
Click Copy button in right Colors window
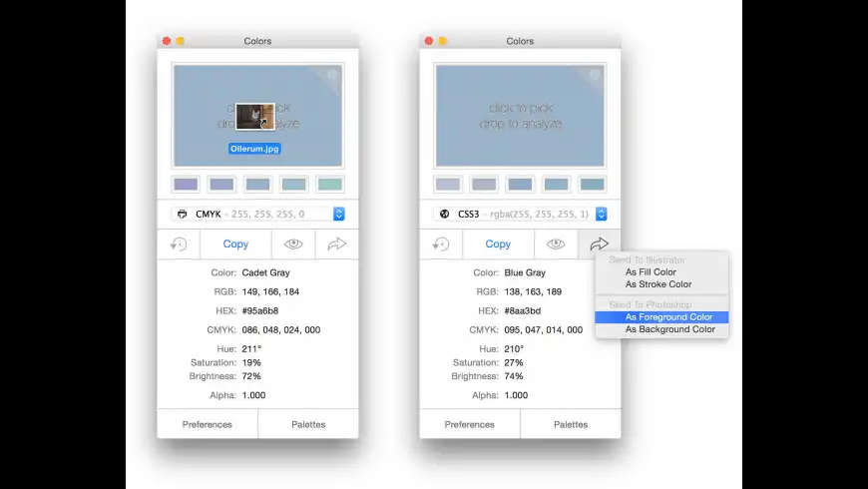click(498, 244)
